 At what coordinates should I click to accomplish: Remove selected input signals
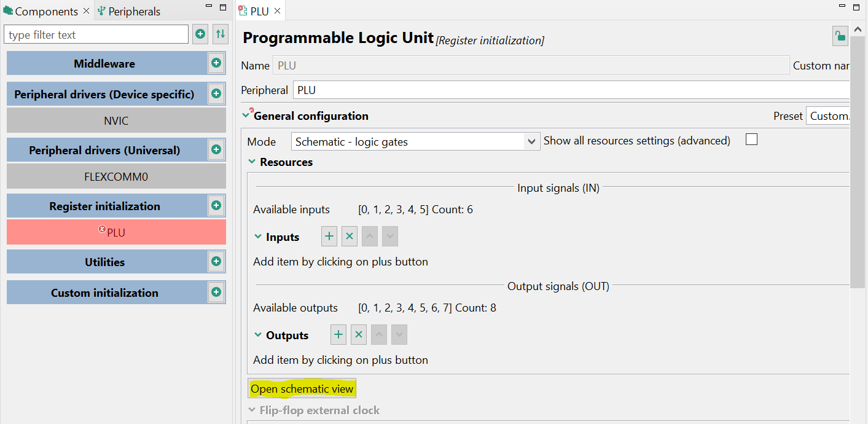(349, 236)
